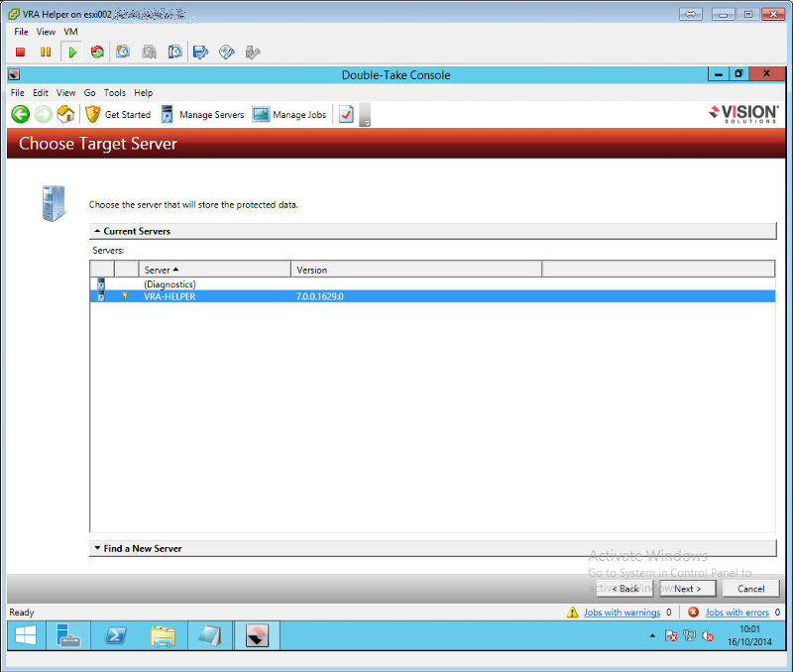Image resolution: width=793 pixels, height=672 pixels.
Task: Revert to current snapshot icon
Action: 149,53
